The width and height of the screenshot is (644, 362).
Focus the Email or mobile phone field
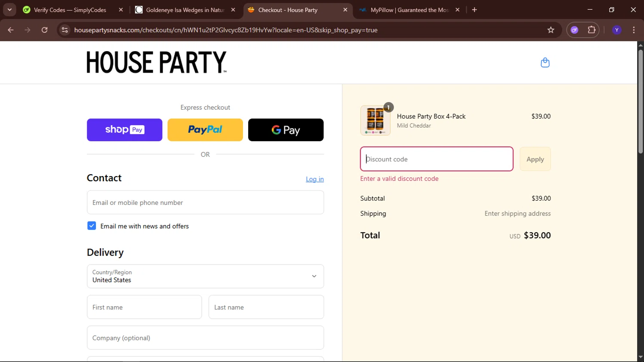[x=205, y=202]
